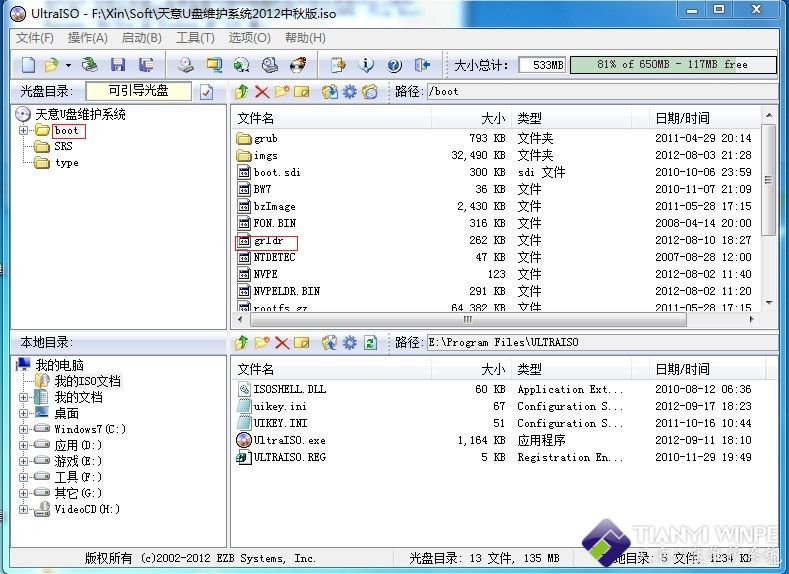Open the 操作(A) menu
Image resolution: width=789 pixels, height=574 pixels.
click(88, 38)
